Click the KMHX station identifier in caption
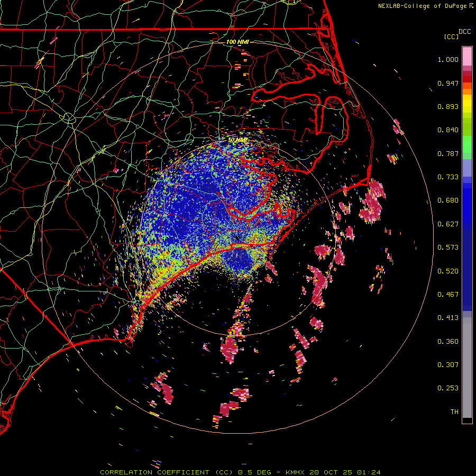Screen dimensions: 476x476 295,472
